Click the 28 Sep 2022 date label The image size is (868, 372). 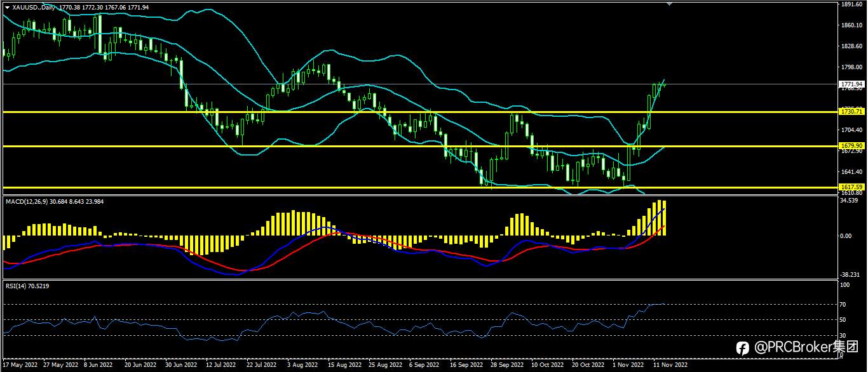[506, 365]
